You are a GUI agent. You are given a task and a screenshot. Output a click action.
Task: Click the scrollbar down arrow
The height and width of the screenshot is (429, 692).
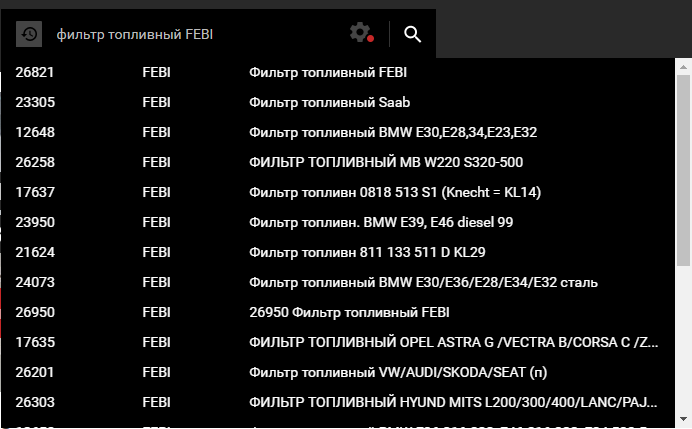[x=683, y=418]
